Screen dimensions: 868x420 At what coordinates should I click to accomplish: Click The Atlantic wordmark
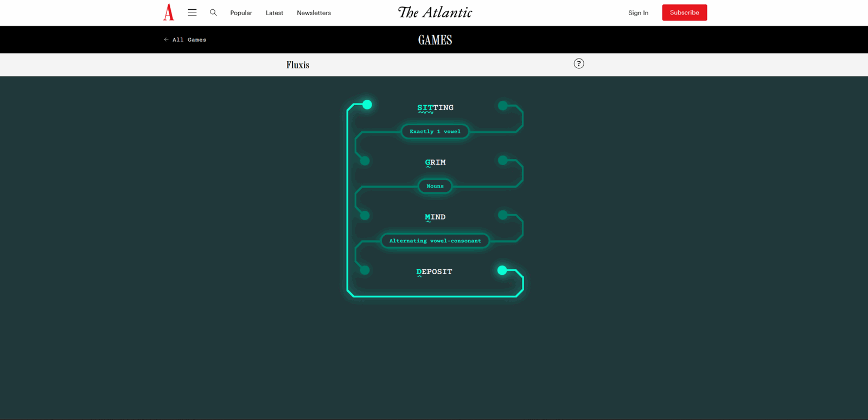pos(435,12)
